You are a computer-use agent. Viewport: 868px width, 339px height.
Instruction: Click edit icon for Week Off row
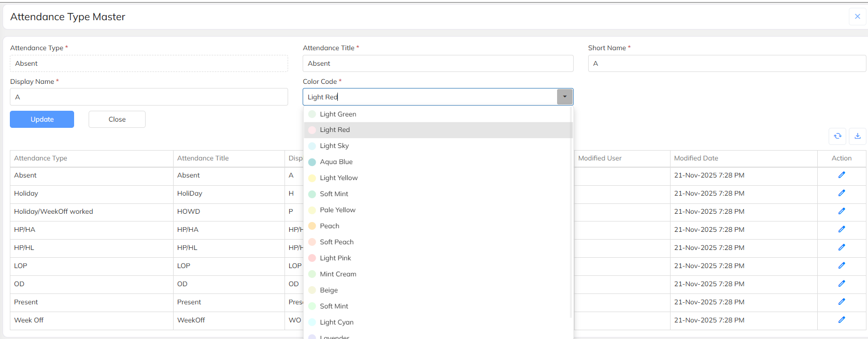pyautogui.click(x=842, y=320)
